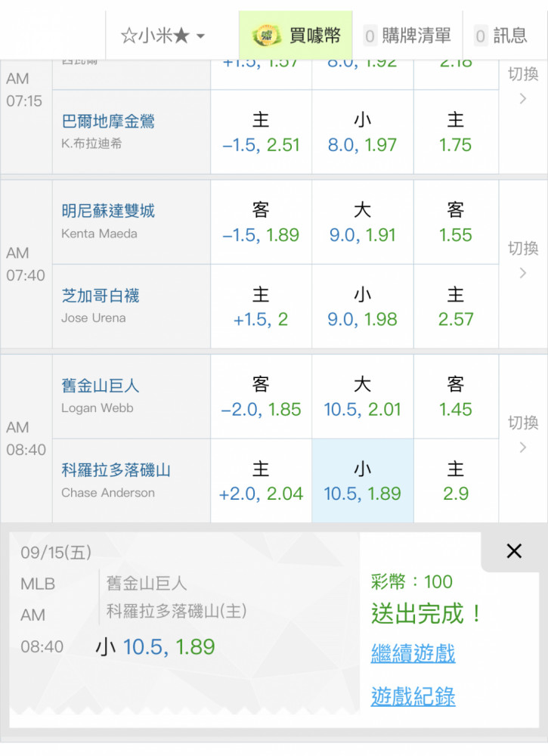This screenshot has width=548, height=756.
Task: Click the coin icon beside 買噱幣
Action: pos(267,36)
